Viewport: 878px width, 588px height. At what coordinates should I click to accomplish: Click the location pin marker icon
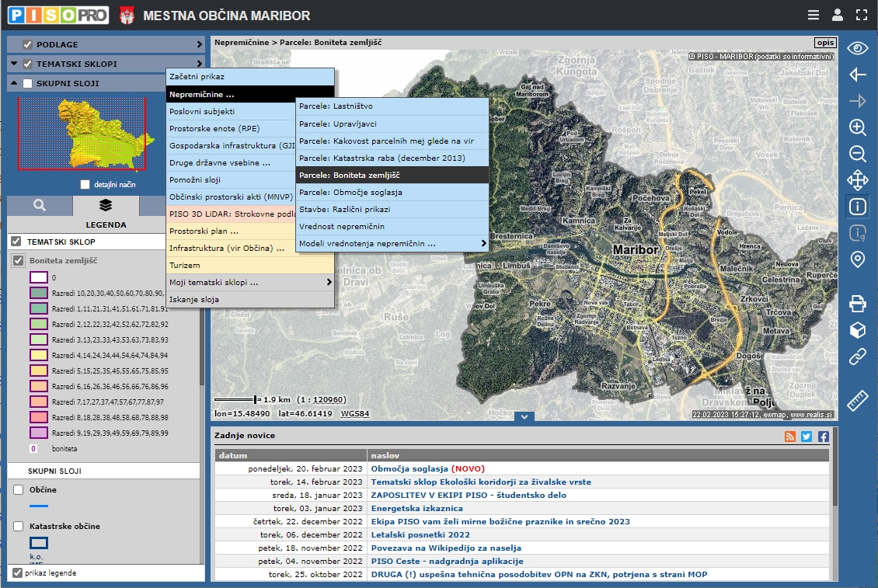click(857, 259)
